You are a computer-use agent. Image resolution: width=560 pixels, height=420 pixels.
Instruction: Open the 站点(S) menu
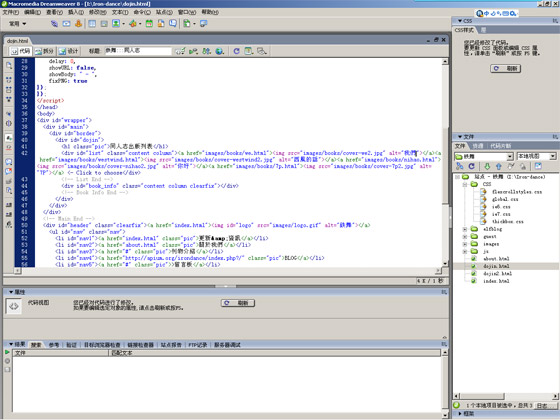tap(164, 12)
